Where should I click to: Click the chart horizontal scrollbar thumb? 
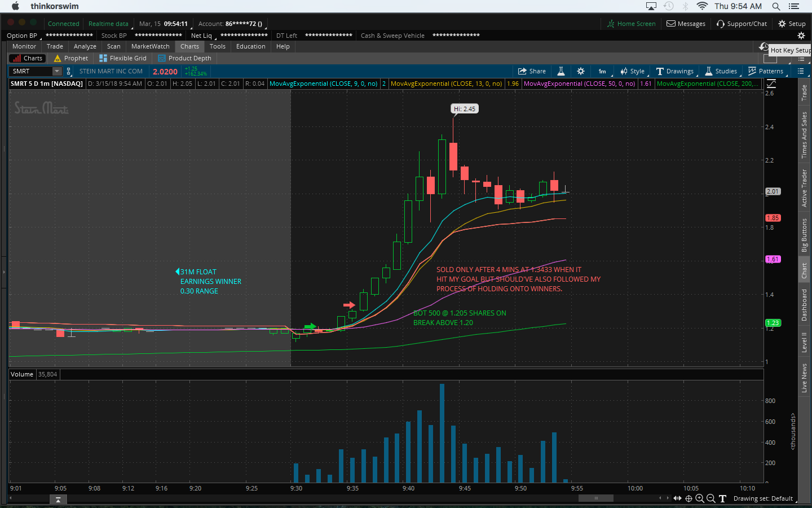[x=596, y=498]
